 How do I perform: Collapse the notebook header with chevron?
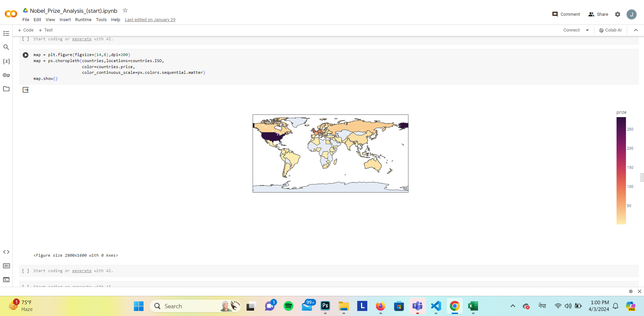636,30
